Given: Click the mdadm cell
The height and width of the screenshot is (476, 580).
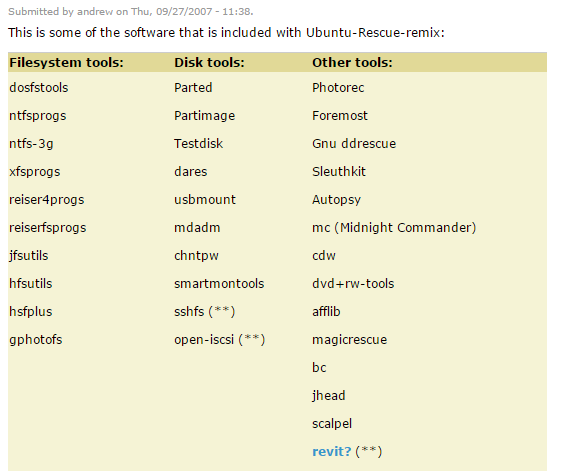Looking at the screenshot, I should 197,227.
